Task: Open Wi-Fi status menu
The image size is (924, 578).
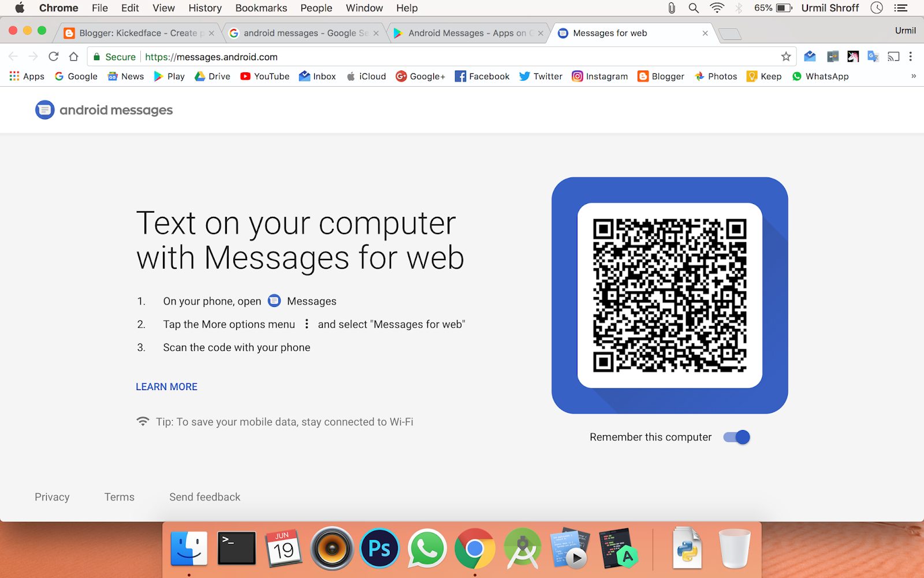Action: (x=717, y=8)
